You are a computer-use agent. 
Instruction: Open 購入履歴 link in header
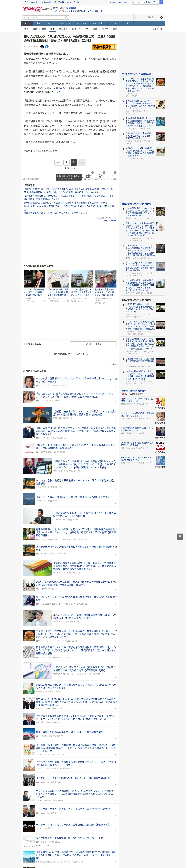[x=152, y=18]
